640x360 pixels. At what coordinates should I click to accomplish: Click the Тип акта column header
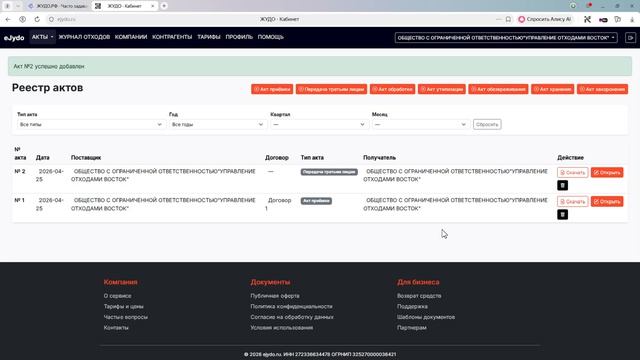pyautogui.click(x=312, y=158)
